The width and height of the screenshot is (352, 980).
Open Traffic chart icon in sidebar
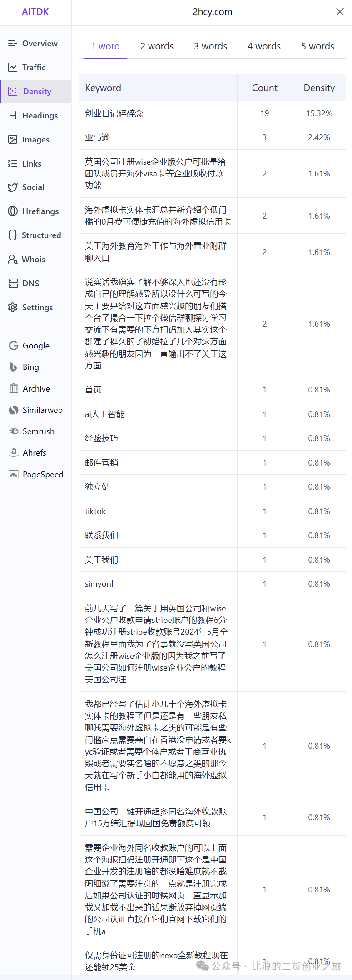13,68
